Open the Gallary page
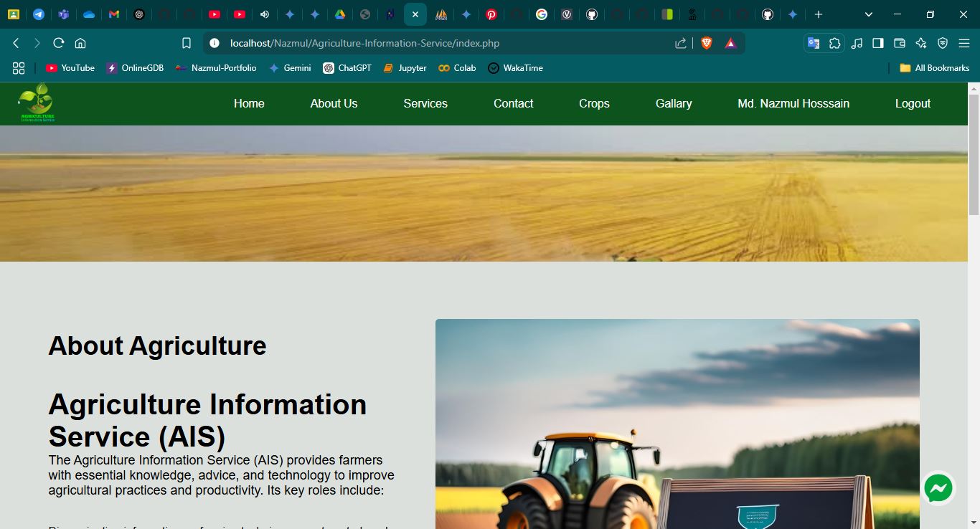The image size is (980, 529). 674,103
